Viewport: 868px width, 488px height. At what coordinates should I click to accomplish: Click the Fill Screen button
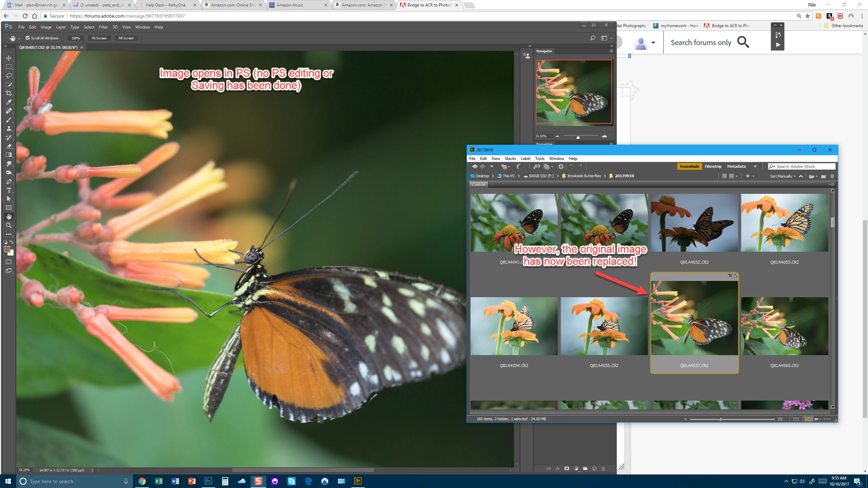coord(126,38)
